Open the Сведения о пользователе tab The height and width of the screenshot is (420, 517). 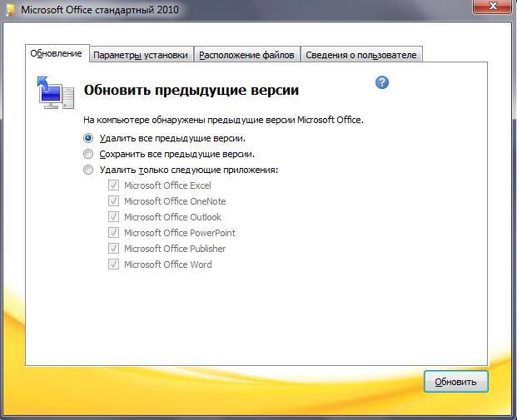point(361,55)
